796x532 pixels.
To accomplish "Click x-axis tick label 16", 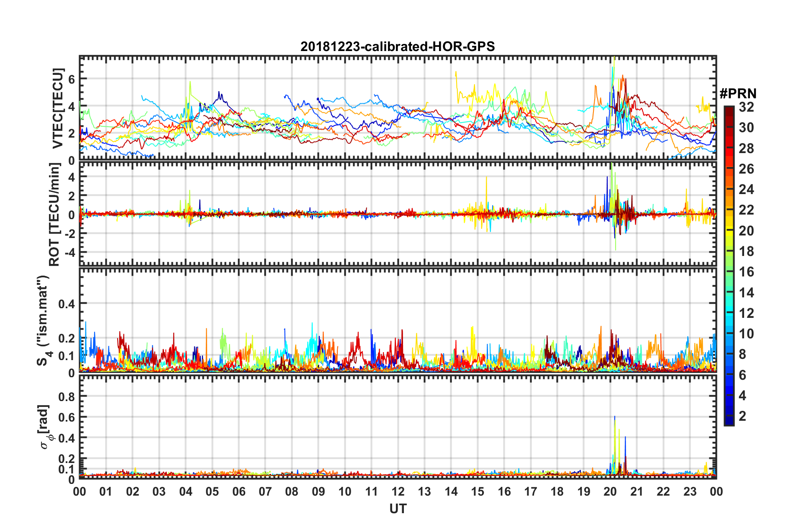I will point(504,491).
